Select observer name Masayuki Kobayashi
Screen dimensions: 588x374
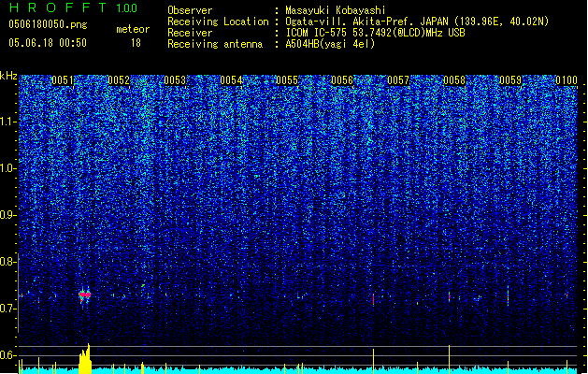[336, 10]
